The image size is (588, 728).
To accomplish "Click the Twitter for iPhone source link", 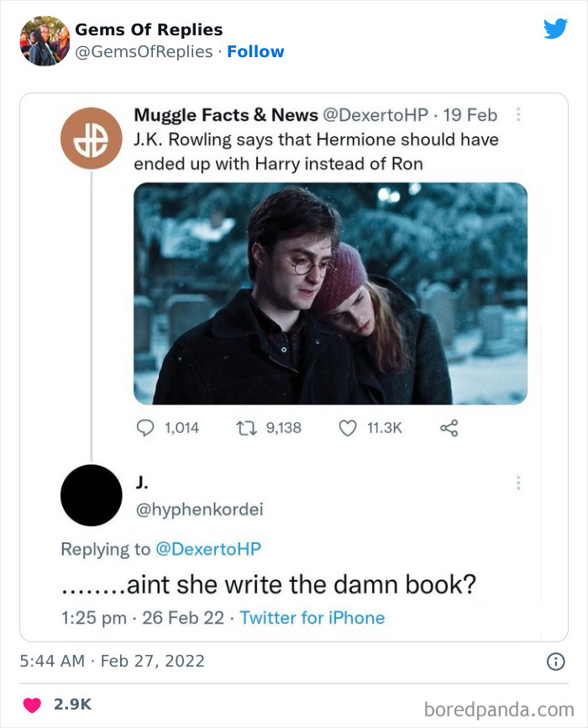I will click(x=313, y=616).
